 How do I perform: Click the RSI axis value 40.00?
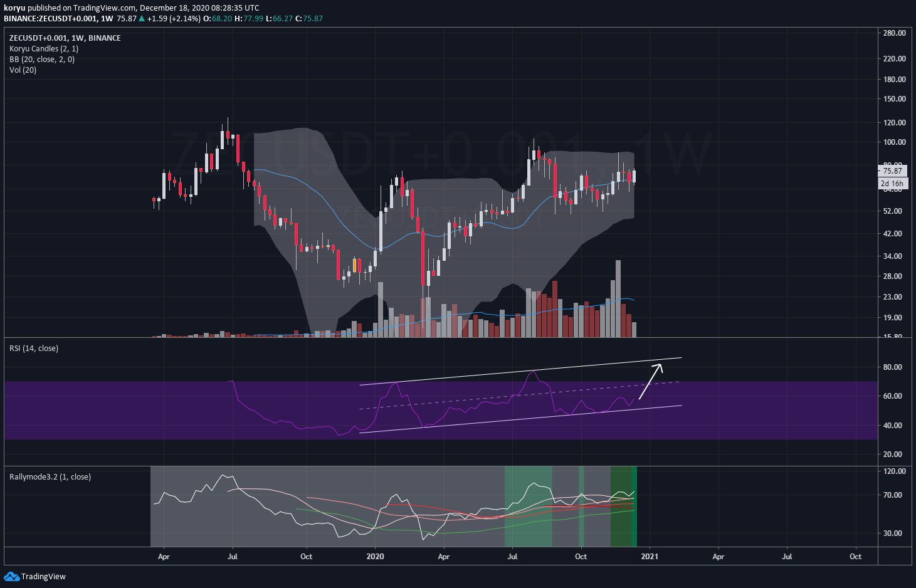point(893,425)
